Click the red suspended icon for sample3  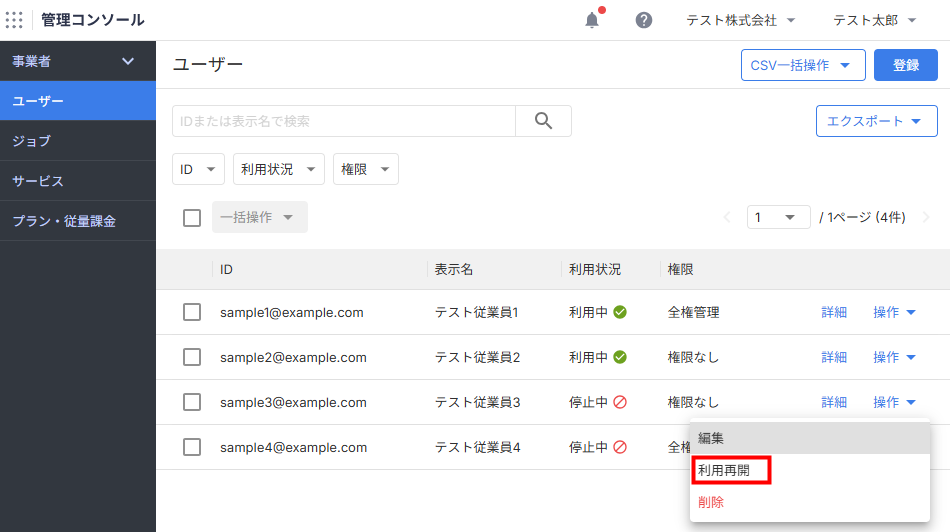(620, 402)
